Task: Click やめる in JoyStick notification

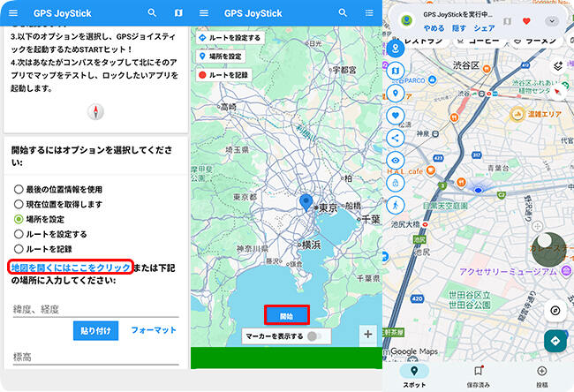Action: coord(434,28)
